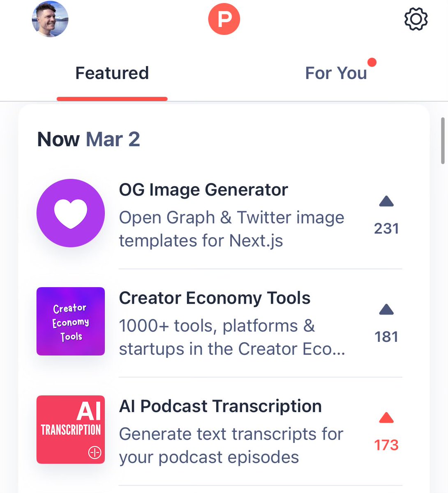The image size is (448, 493).
Task: Tap the For You notification dot
Action: coord(372,62)
